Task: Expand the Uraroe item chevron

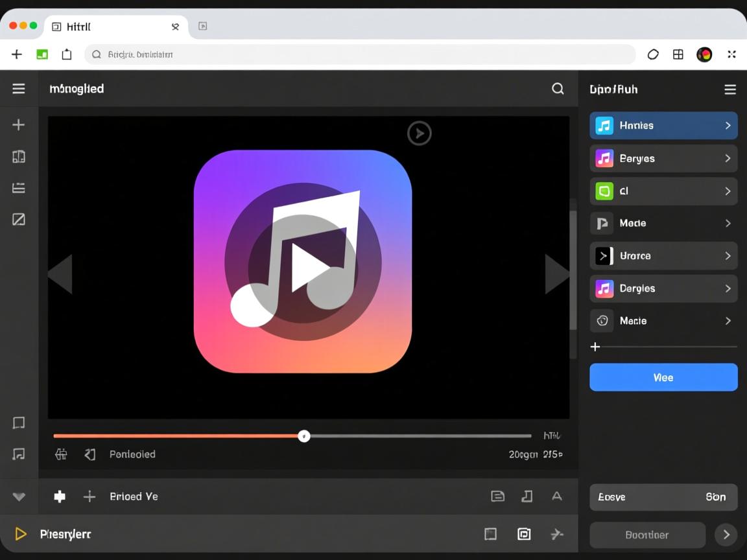Action: (728, 256)
